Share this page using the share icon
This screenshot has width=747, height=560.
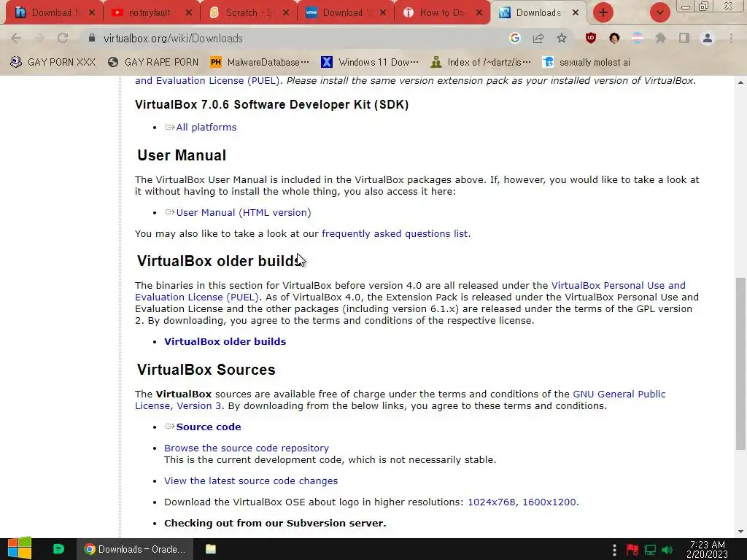(538, 38)
